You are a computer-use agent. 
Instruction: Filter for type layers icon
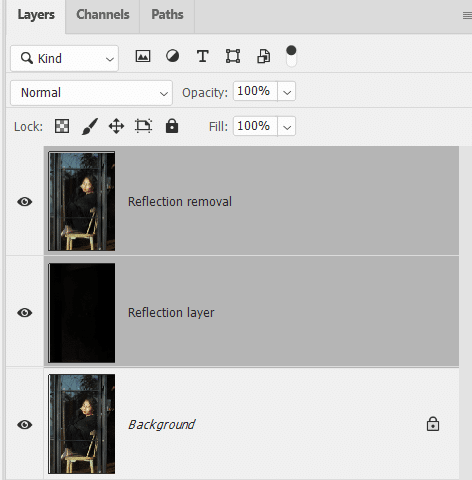click(x=203, y=56)
